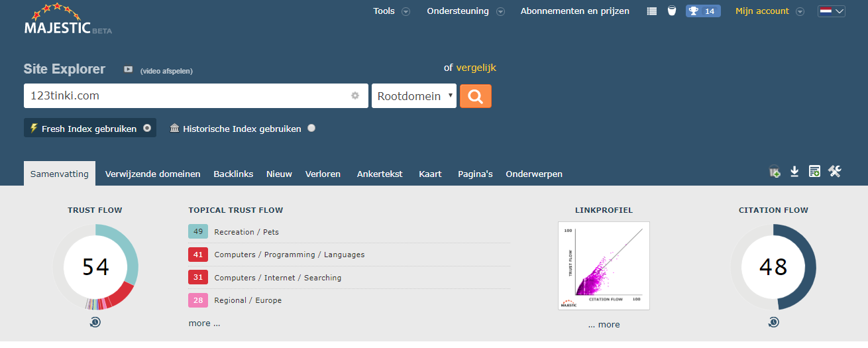Select Historische Index gebruiken radio button
Image resolution: width=868 pixels, height=348 pixels.
311,128
